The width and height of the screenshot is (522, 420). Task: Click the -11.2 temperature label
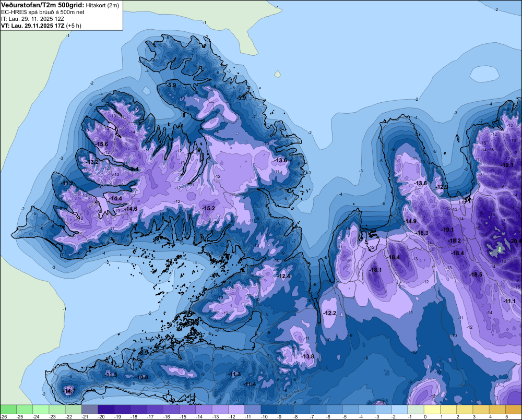(x=67, y=183)
